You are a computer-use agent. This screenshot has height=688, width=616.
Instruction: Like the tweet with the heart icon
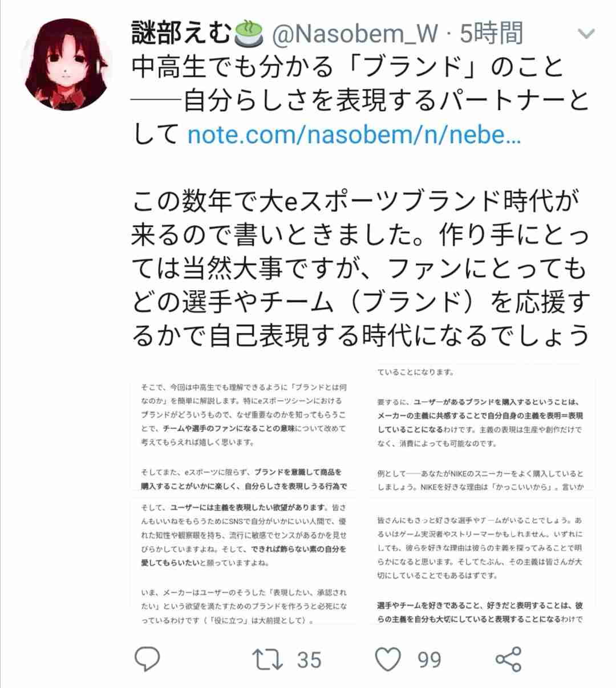pos(388,659)
